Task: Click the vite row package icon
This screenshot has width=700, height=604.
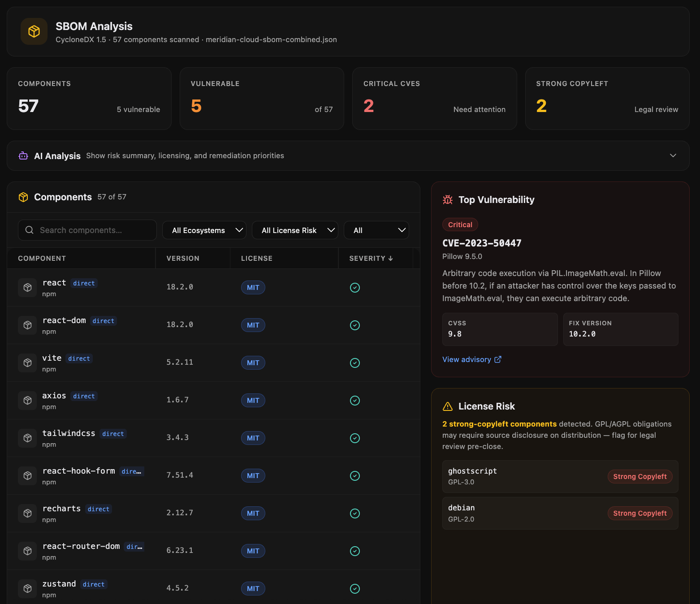Action: (x=27, y=363)
